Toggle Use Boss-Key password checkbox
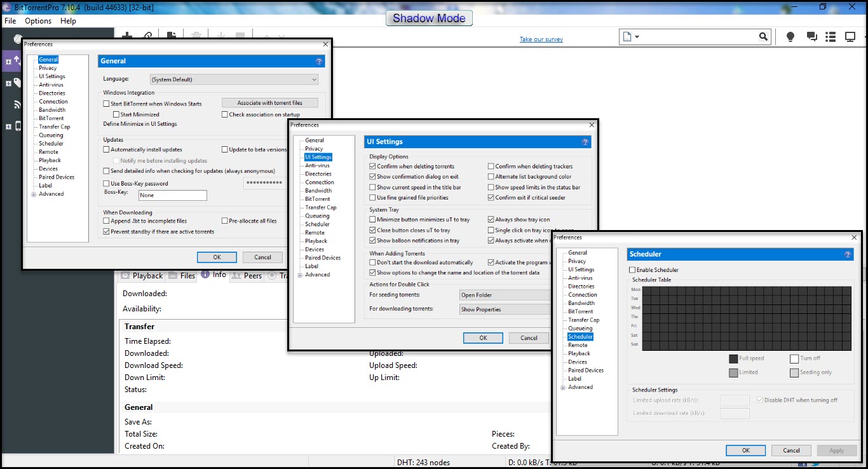This screenshot has height=469, width=868. click(x=107, y=184)
